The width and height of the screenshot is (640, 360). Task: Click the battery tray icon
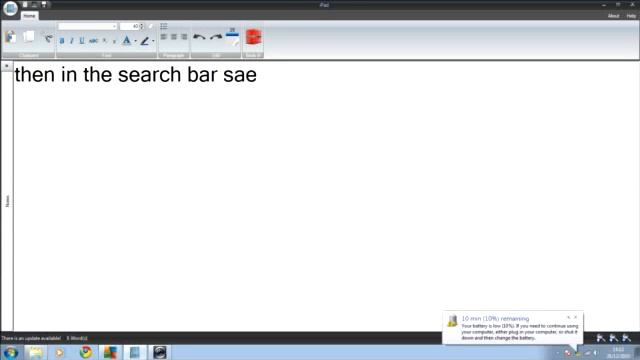click(x=578, y=353)
